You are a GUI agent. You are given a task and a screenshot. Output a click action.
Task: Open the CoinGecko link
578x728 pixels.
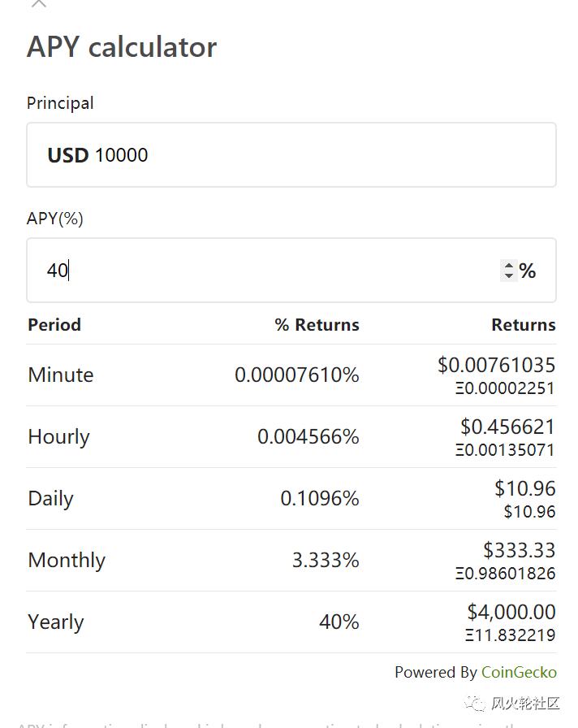(x=519, y=672)
